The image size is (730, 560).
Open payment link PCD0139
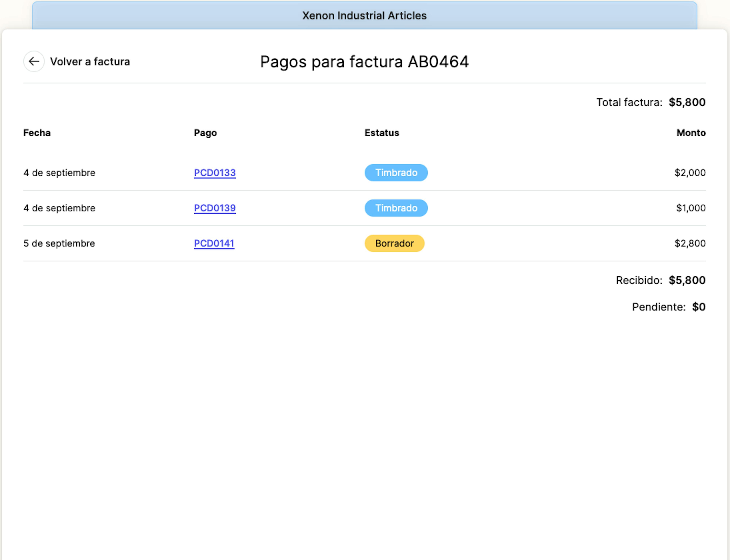click(215, 208)
